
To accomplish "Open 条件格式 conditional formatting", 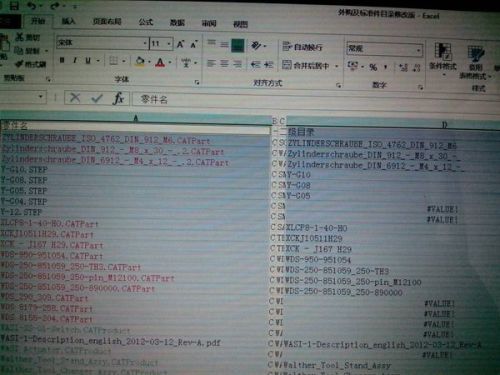I will click(x=443, y=57).
